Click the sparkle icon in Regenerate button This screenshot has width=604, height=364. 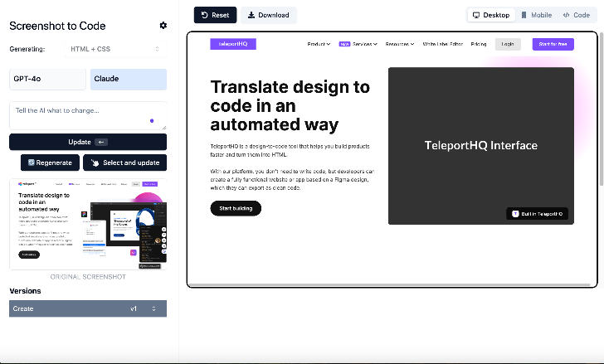point(32,163)
